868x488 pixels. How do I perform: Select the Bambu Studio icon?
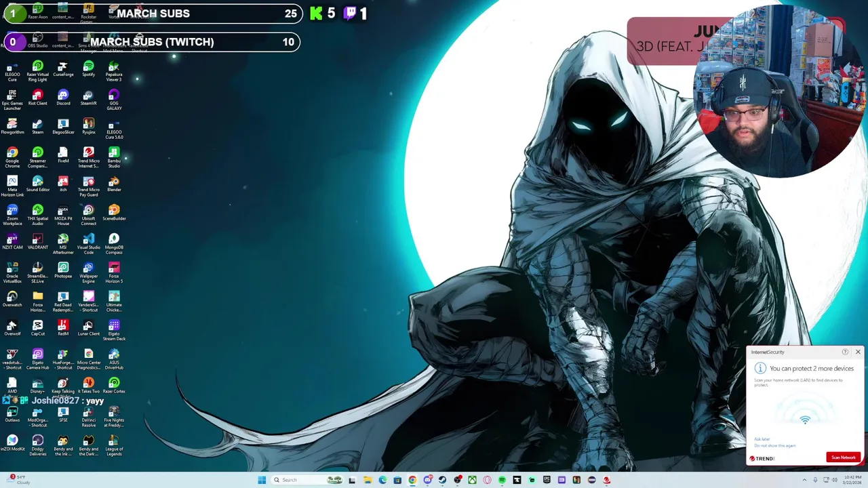(114, 158)
